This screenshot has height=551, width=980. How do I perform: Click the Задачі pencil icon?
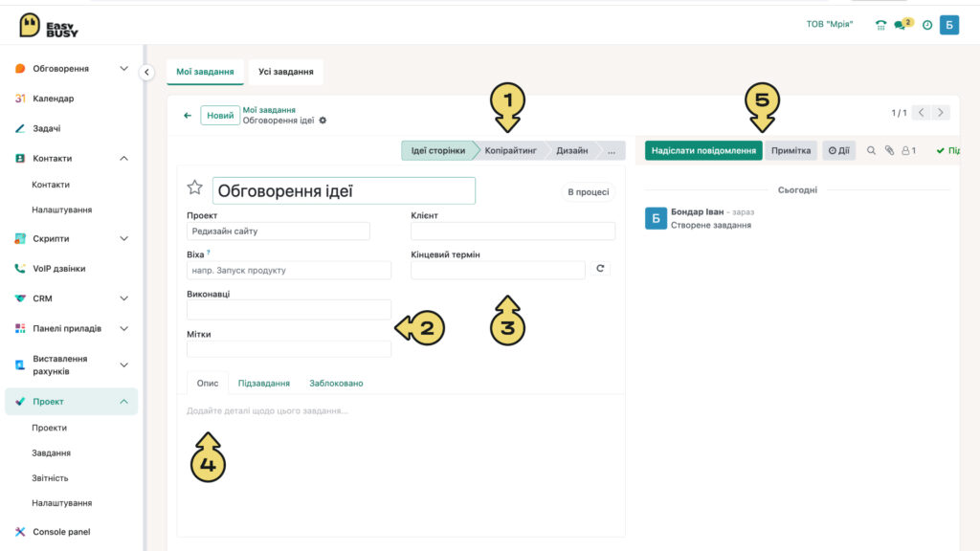coord(20,129)
